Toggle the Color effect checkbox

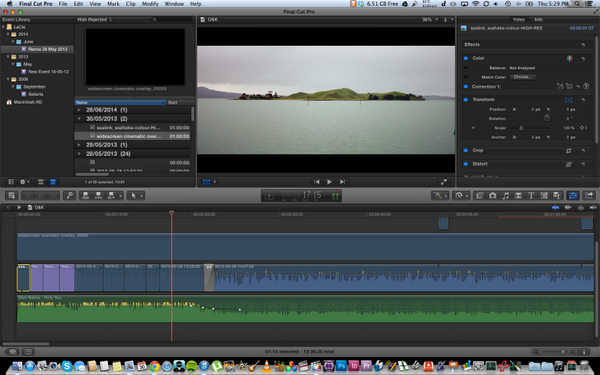pyautogui.click(x=466, y=58)
